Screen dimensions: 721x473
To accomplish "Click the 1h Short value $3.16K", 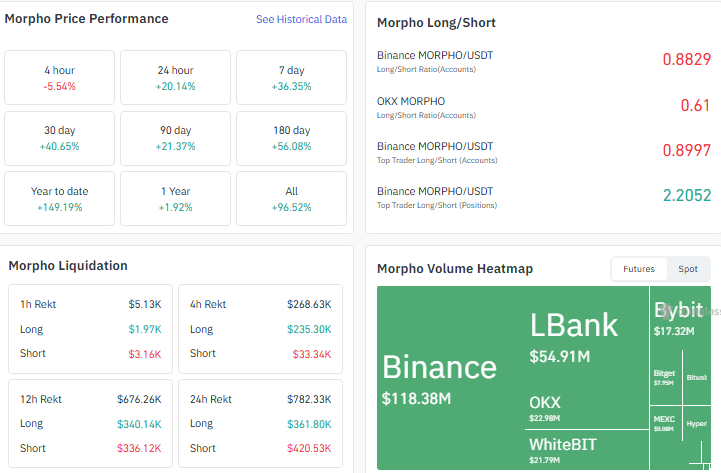I will coord(145,354).
